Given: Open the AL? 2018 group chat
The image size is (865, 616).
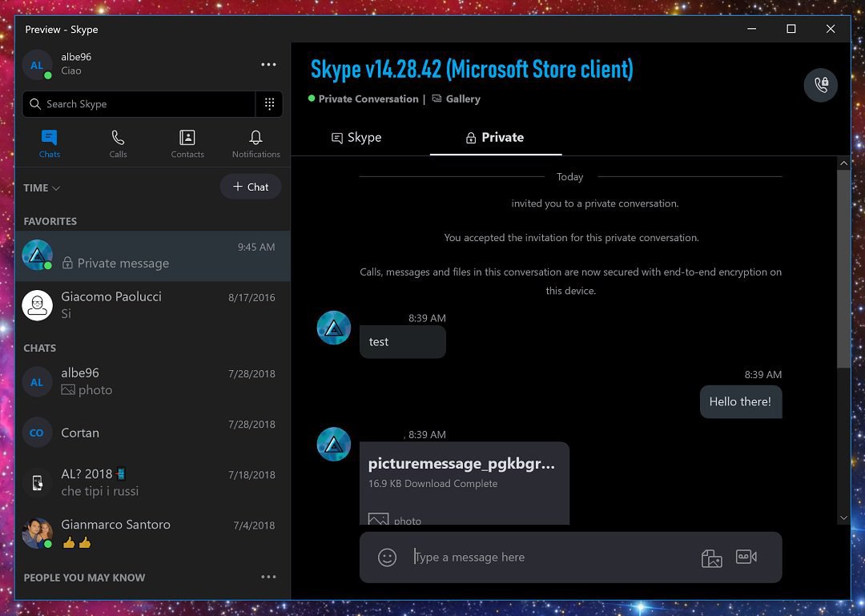Looking at the screenshot, I should click(x=153, y=483).
